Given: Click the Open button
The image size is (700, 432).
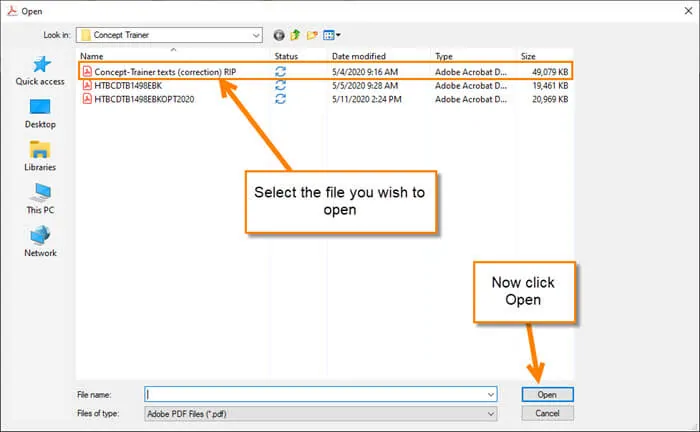Looking at the screenshot, I should (547, 395).
